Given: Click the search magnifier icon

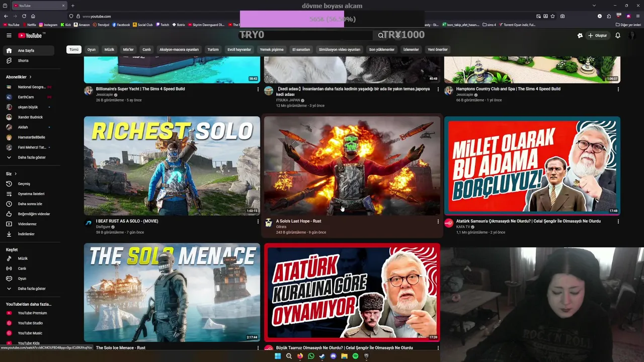Looking at the screenshot, I should 381,36.
